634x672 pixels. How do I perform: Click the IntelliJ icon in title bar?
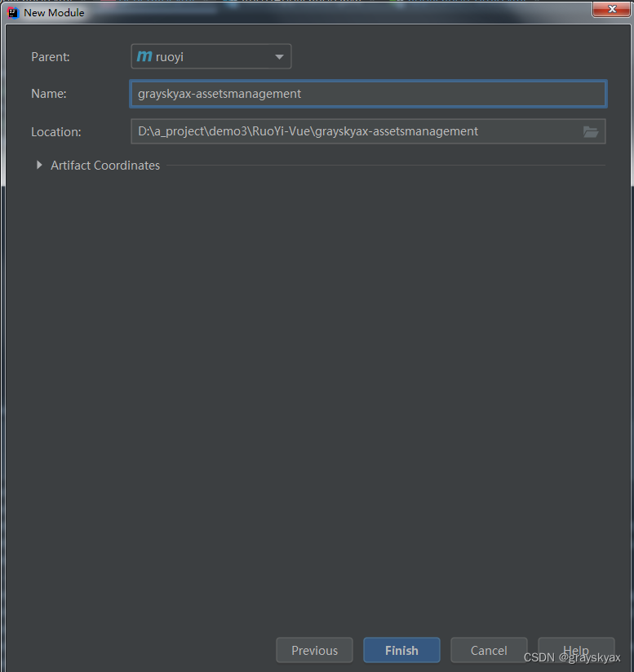point(13,13)
